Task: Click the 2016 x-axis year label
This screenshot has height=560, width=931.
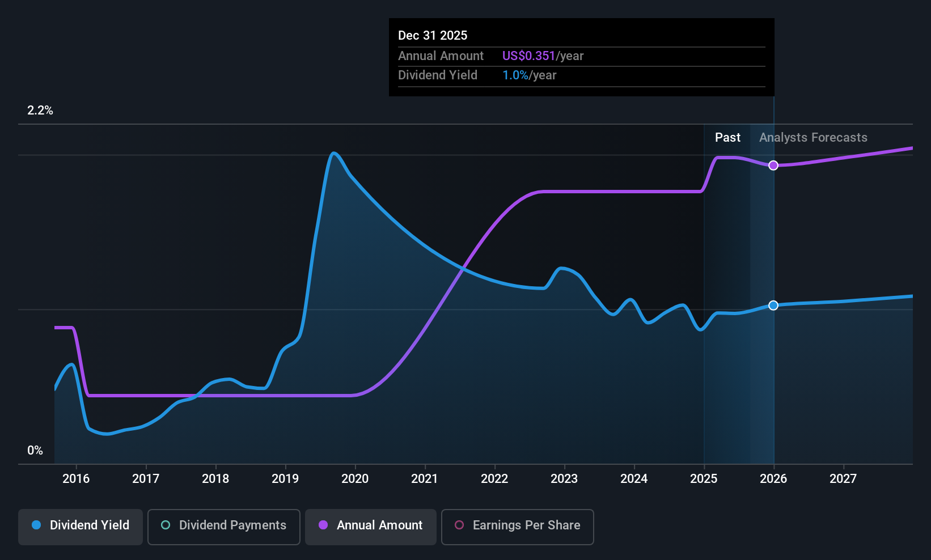Action: tap(76, 479)
